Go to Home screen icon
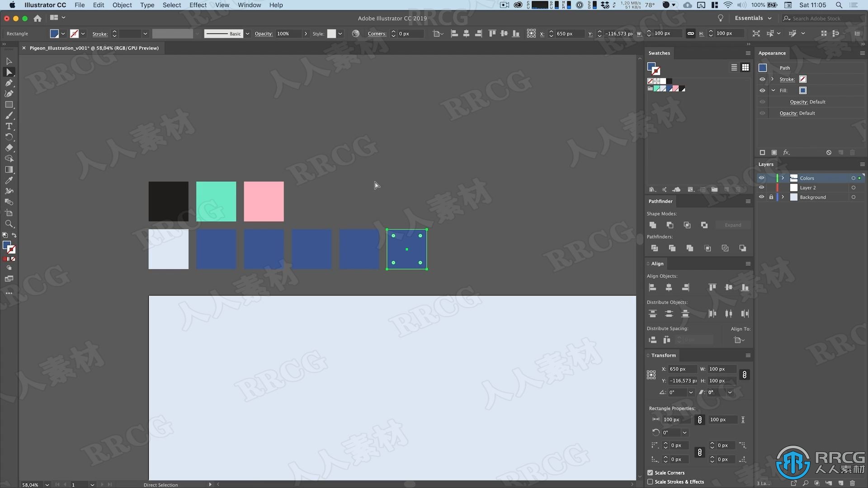Viewport: 868px width, 488px height. [38, 18]
